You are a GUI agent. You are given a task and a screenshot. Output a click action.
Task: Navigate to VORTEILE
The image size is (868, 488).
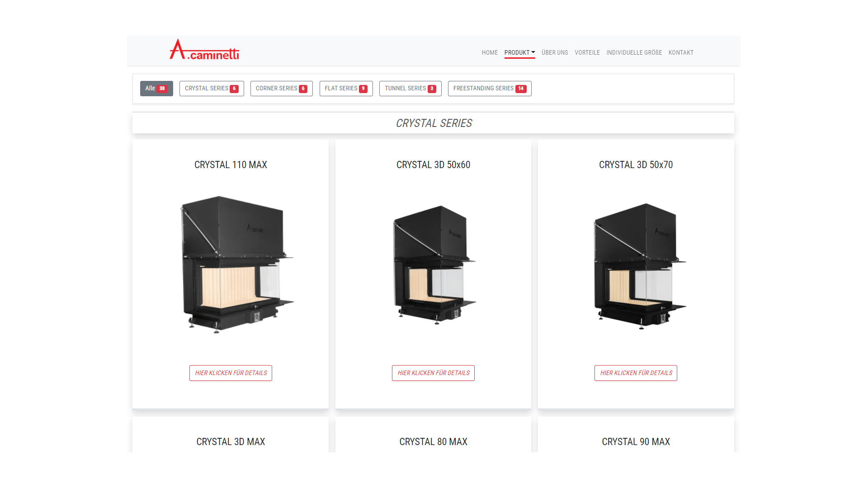click(x=587, y=53)
